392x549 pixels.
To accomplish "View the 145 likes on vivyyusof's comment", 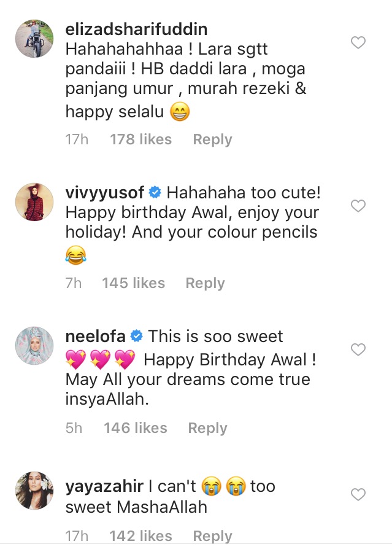I will coord(133,283).
